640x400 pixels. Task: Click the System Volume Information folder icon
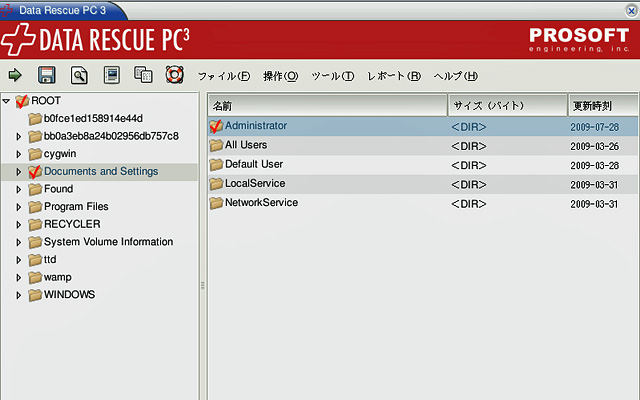pos(35,242)
